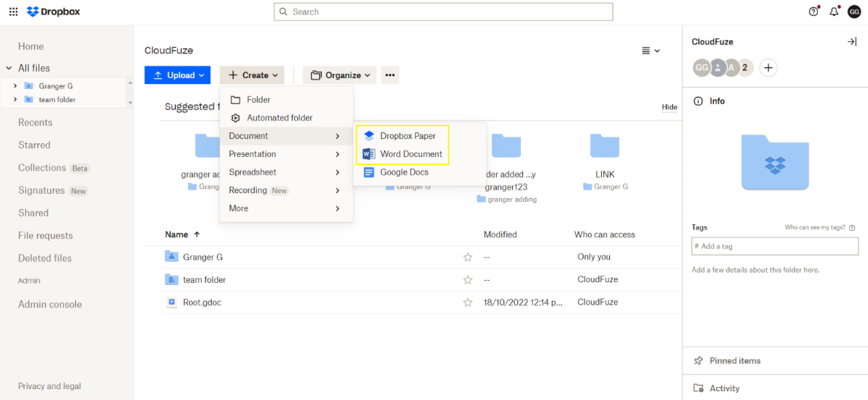
Task: Click the Root.gdoc file icon
Action: (171, 302)
